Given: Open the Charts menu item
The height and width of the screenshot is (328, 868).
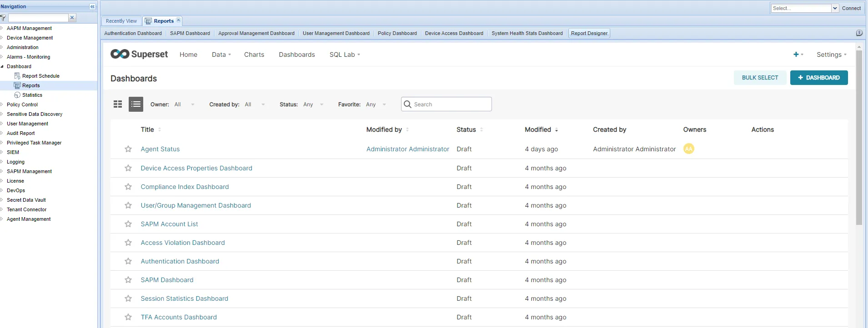Looking at the screenshot, I should click(254, 55).
